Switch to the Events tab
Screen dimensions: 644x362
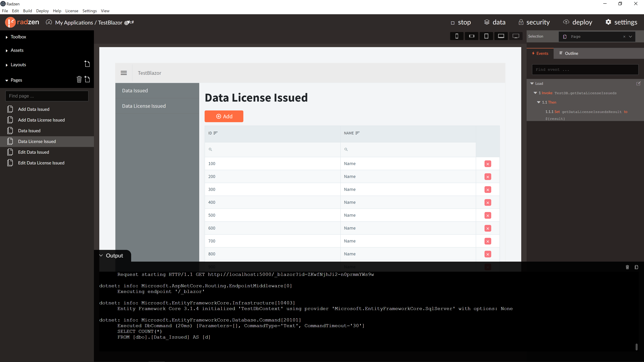click(540, 53)
